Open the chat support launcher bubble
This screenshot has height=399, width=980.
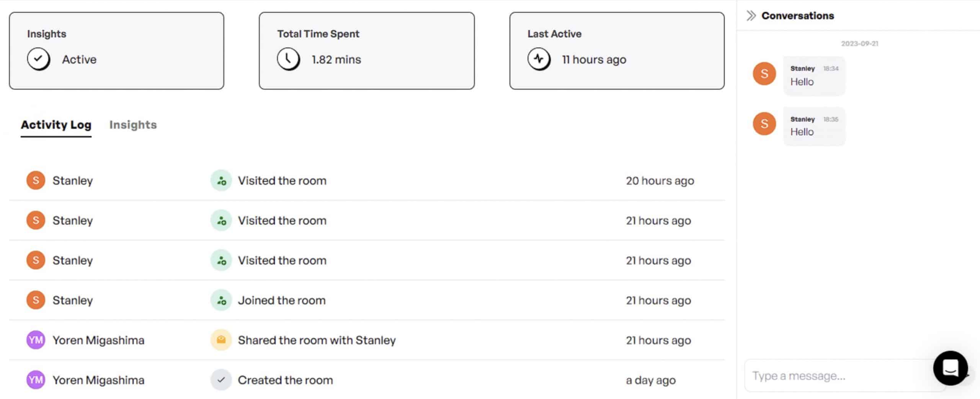(950, 368)
